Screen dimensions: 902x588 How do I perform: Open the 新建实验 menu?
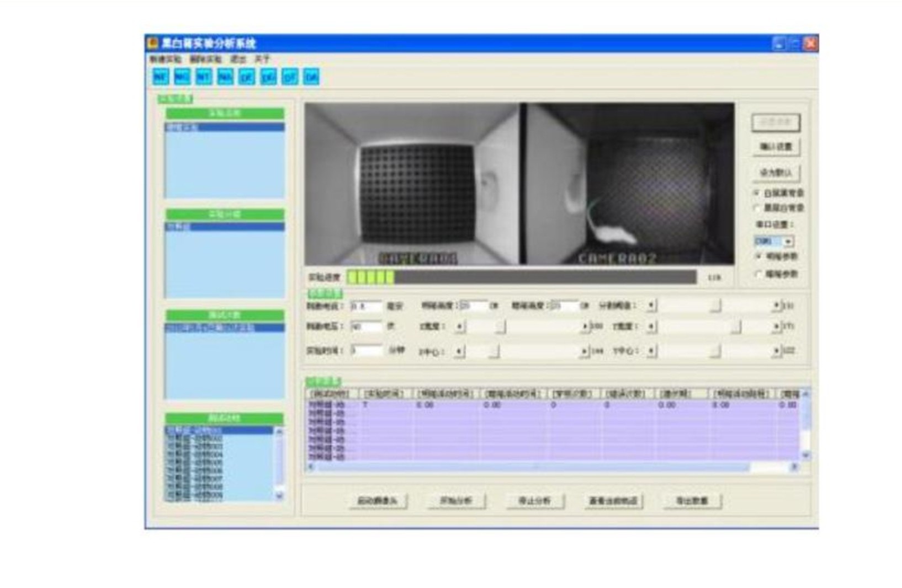pyautogui.click(x=165, y=58)
